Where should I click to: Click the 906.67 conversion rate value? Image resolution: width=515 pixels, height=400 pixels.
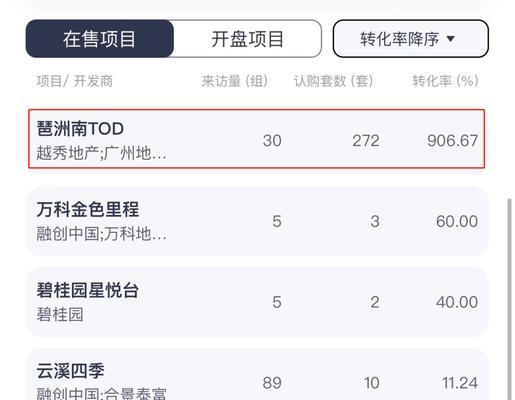tap(453, 140)
